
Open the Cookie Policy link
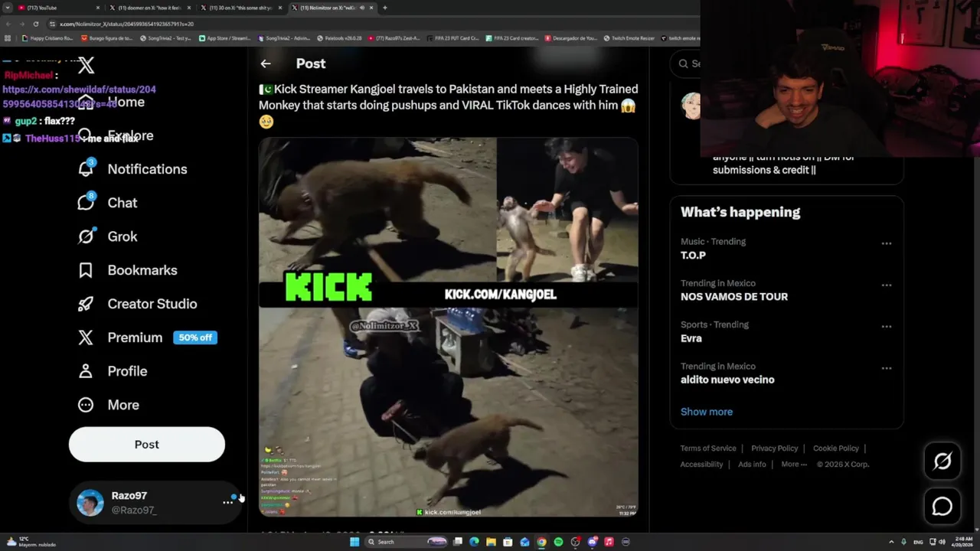coord(836,448)
